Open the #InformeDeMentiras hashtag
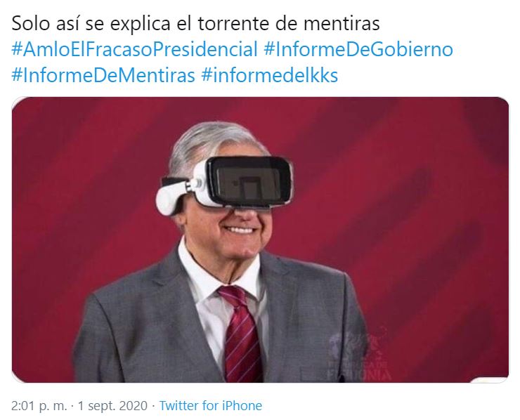520x420 pixels. point(103,75)
